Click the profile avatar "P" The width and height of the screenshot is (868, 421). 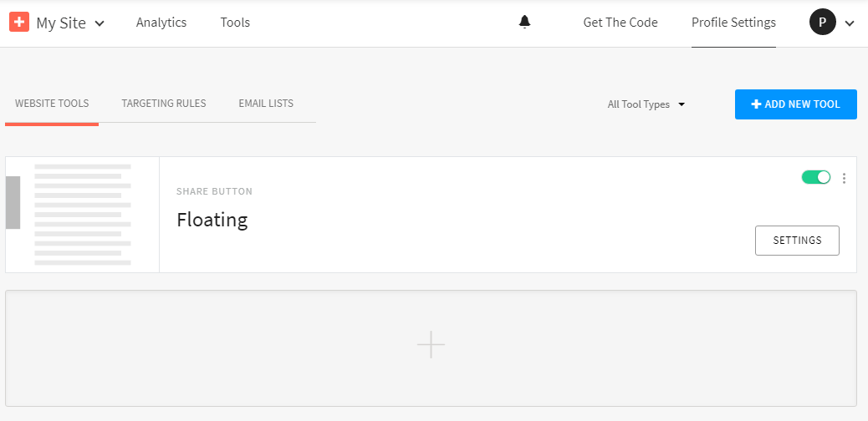pyautogui.click(x=823, y=23)
